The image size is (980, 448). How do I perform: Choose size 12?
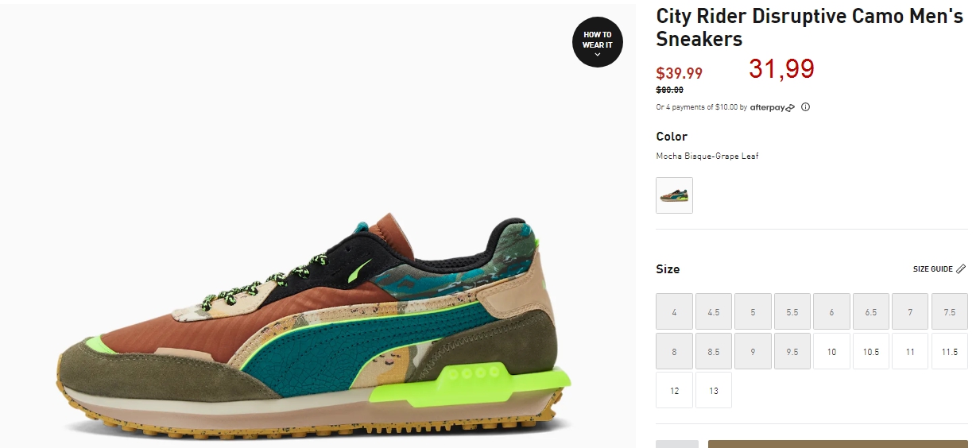click(x=674, y=390)
